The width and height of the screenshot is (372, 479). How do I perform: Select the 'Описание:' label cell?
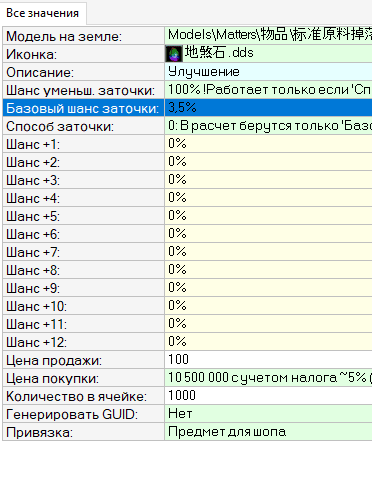[83, 72]
